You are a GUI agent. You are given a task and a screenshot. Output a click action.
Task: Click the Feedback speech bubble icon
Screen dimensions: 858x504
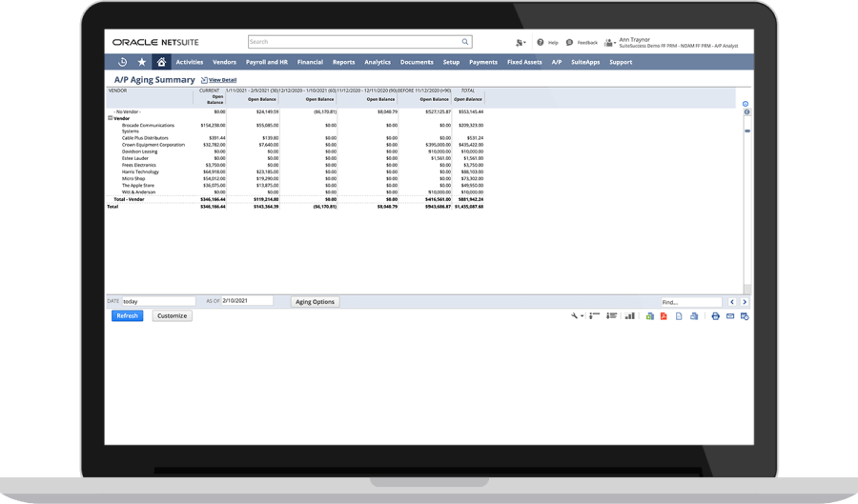[569, 42]
